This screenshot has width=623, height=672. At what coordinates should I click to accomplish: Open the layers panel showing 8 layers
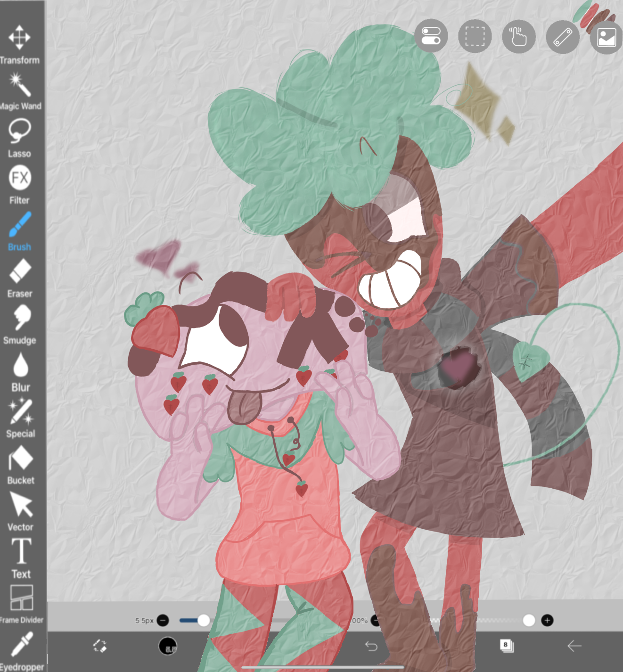[506, 645]
